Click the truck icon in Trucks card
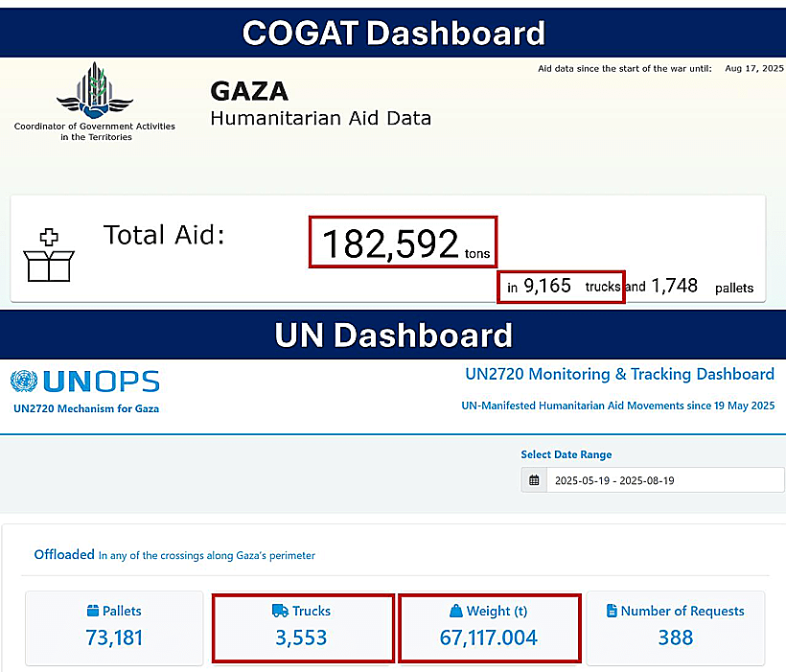This screenshot has height=672, width=786. coord(280,611)
